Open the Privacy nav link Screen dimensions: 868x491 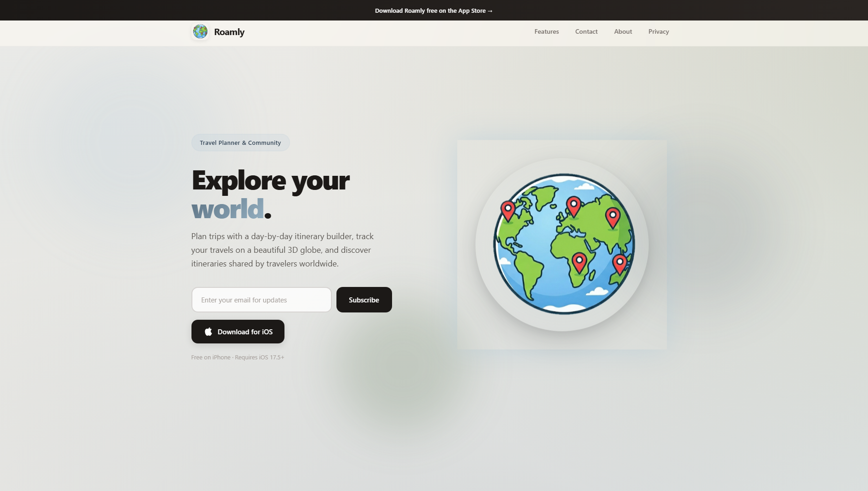[x=659, y=31]
